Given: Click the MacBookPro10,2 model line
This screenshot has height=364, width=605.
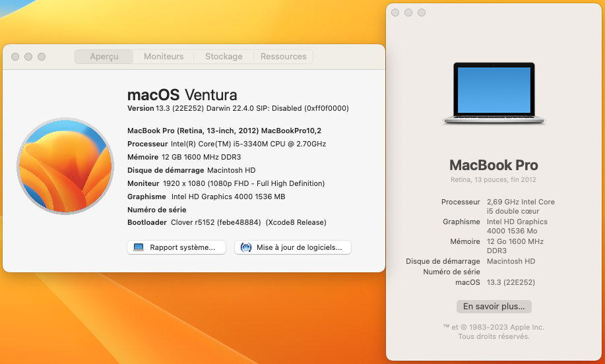Looking at the screenshot, I should pyautogui.click(x=224, y=131).
